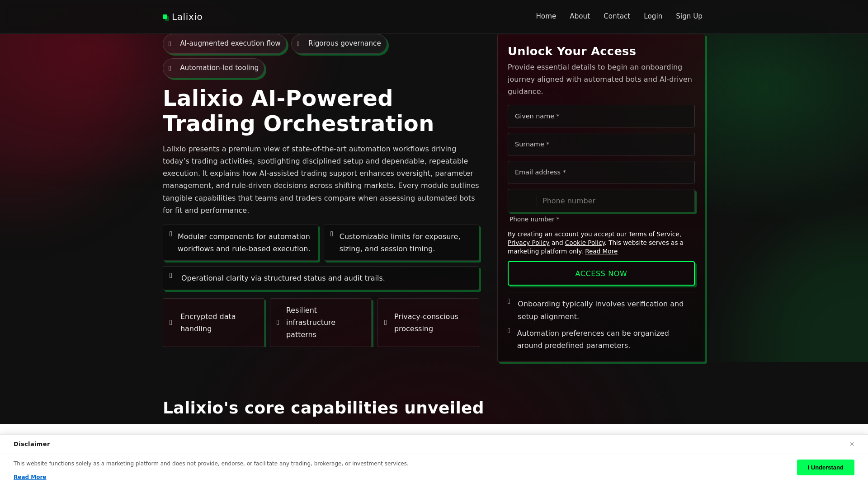This screenshot has height=488, width=868.
Task: Focus the Given name field
Action: point(601,116)
